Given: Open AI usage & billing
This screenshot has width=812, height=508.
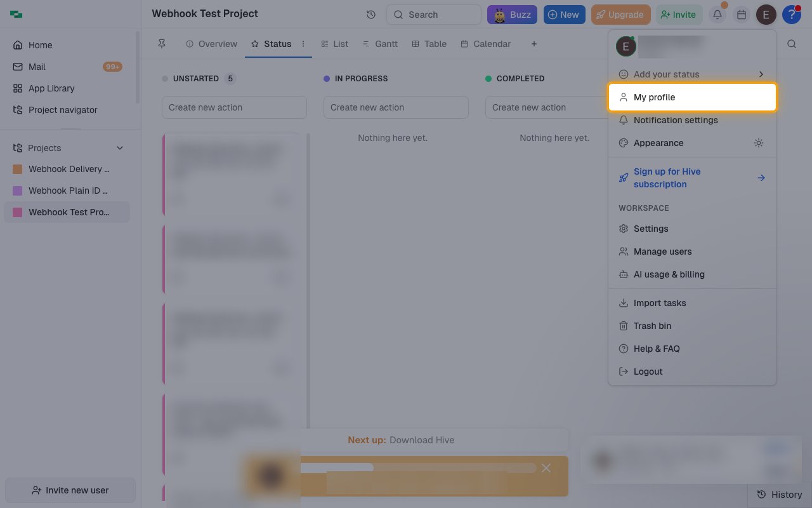Looking at the screenshot, I should point(692,274).
